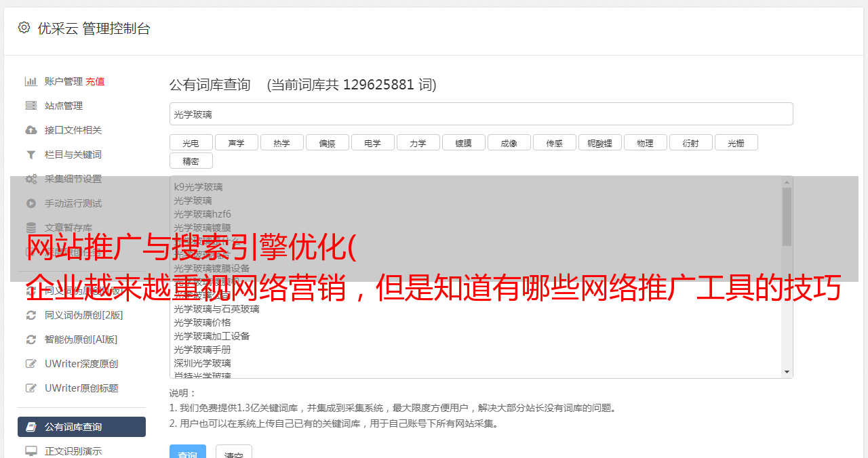Image resolution: width=868 pixels, height=458 pixels.
Task: Click the filter icon beside 栏目与关键词
Action: pos(31,154)
